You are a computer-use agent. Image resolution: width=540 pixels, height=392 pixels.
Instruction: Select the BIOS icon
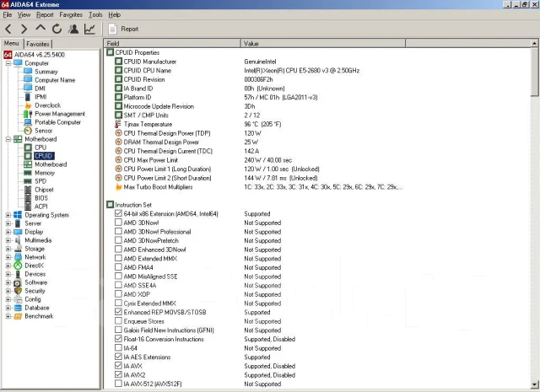[28, 198]
